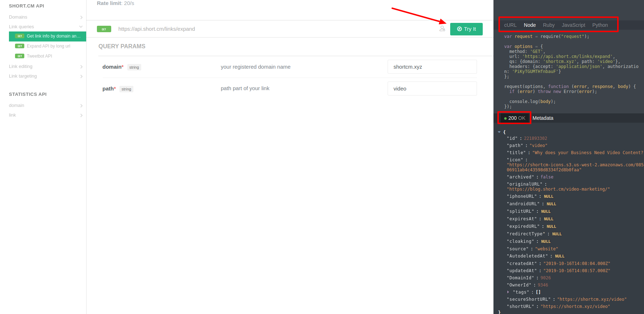644x314 pixels.
Task: Expand the Domains sidebar section
Action: pyautogui.click(x=46, y=17)
